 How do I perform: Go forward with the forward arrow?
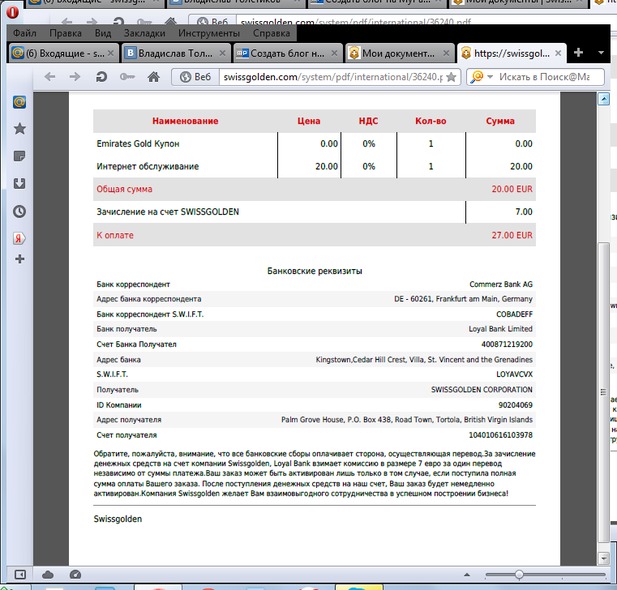pyautogui.click(x=75, y=76)
